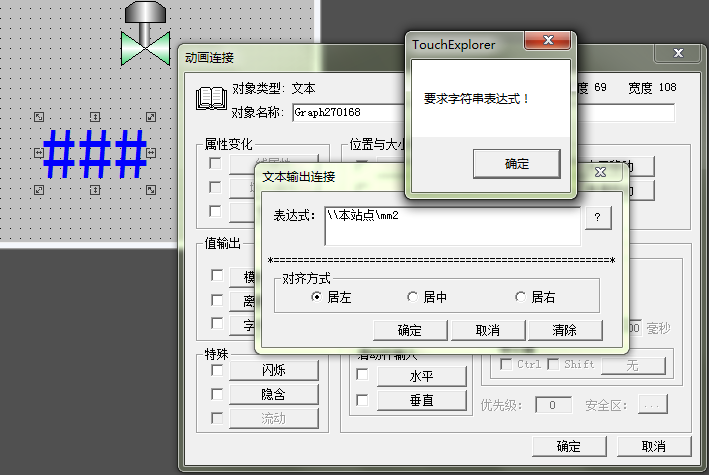The width and height of the screenshot is (709, 475).
Task: Enable the 闪烁 checkbox under 特殊
Action: 215,370
